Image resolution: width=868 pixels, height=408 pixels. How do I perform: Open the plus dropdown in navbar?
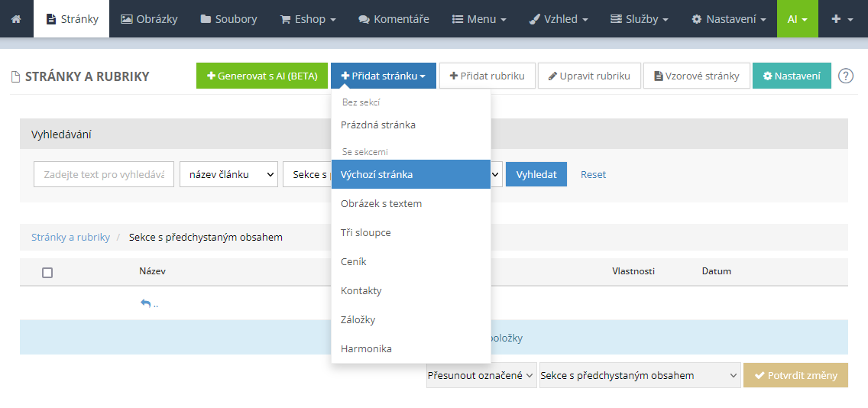[842, 18]
